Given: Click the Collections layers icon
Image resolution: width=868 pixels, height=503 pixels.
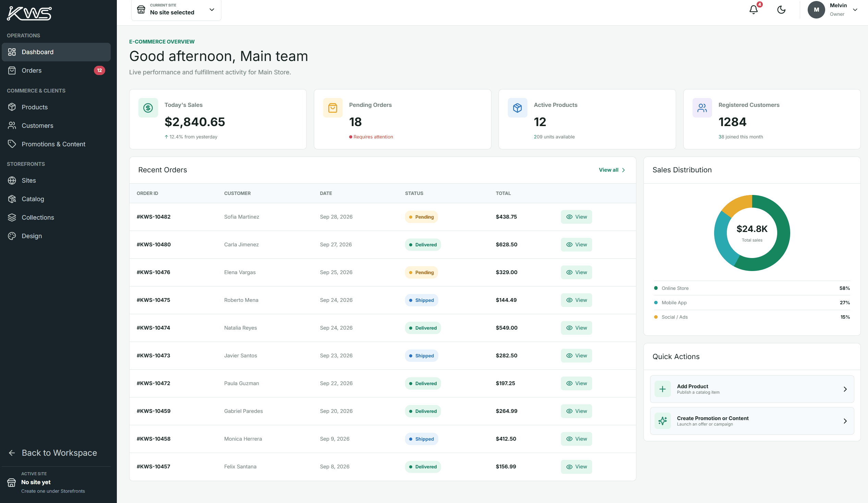Looking at the screenshot, I should click(12, 217).
